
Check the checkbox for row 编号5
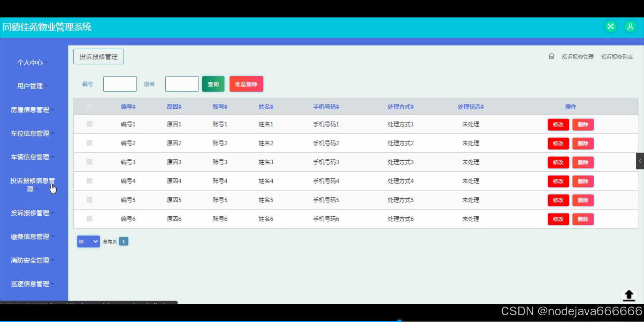(x=89, y=200)
